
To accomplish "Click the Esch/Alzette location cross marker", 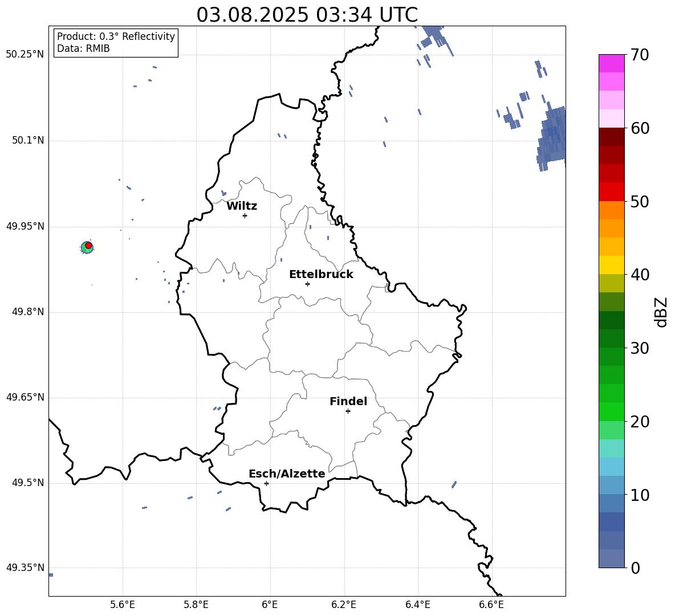I will [266, 483].
